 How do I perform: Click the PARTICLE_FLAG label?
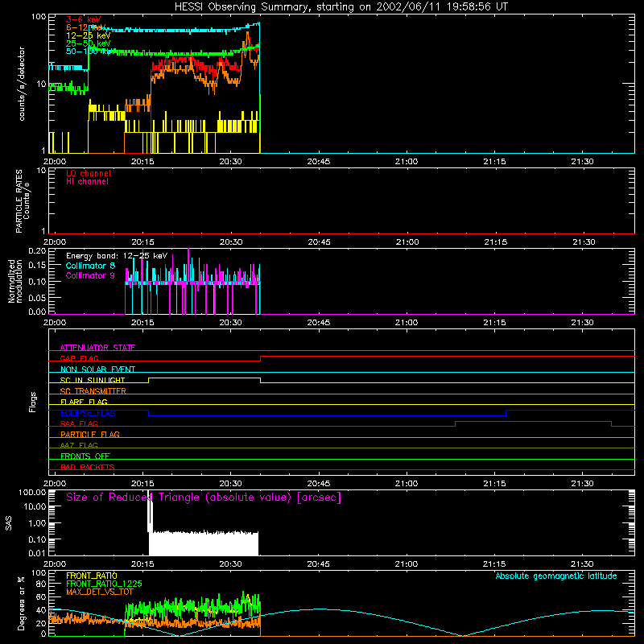(90, 434)
